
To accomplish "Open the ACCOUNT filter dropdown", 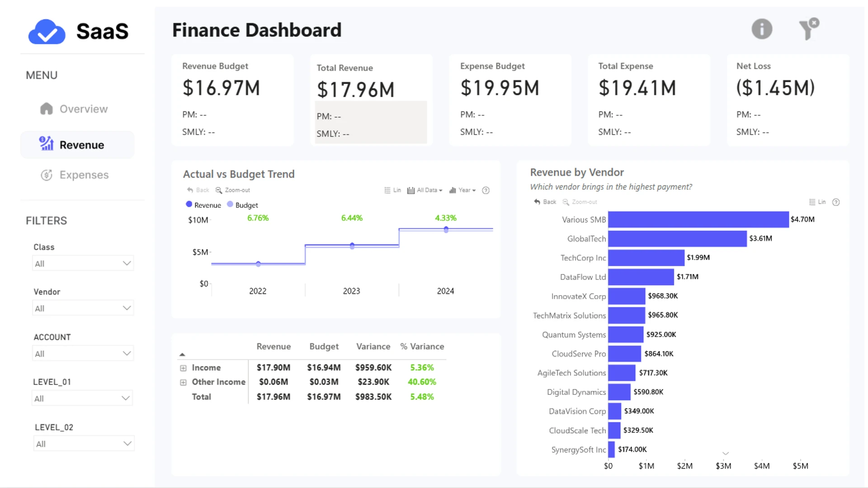I will coord(83,353).
